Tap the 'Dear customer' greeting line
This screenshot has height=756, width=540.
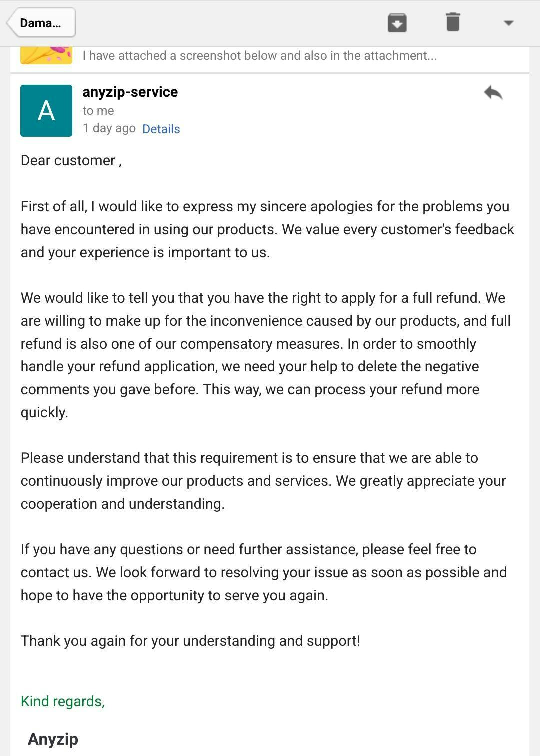pyautogui.click(x=71, y=160)
